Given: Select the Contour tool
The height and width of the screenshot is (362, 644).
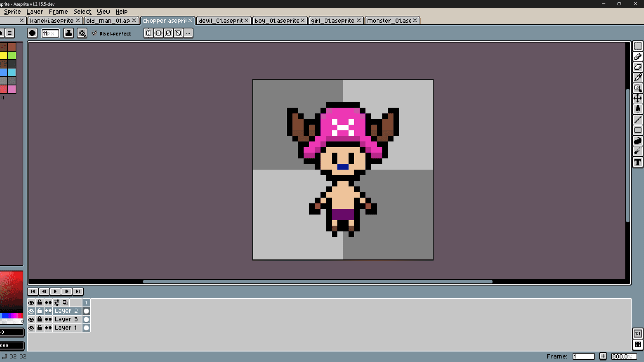Looking at the screenshot, I should 638,141.
